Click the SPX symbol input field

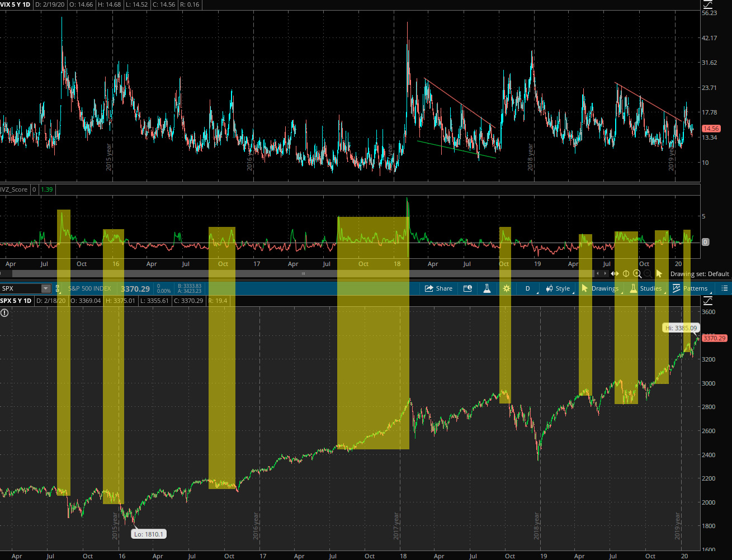(x=20, y=288)
